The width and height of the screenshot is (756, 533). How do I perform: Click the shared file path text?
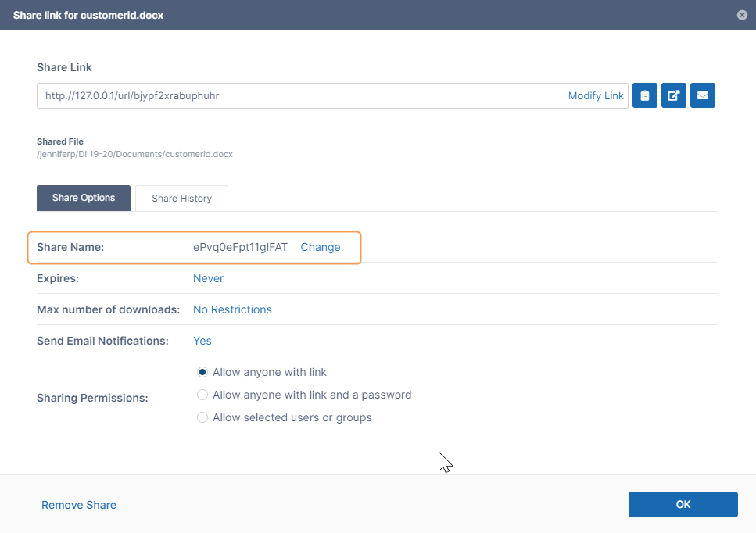(x=134, y=154)
